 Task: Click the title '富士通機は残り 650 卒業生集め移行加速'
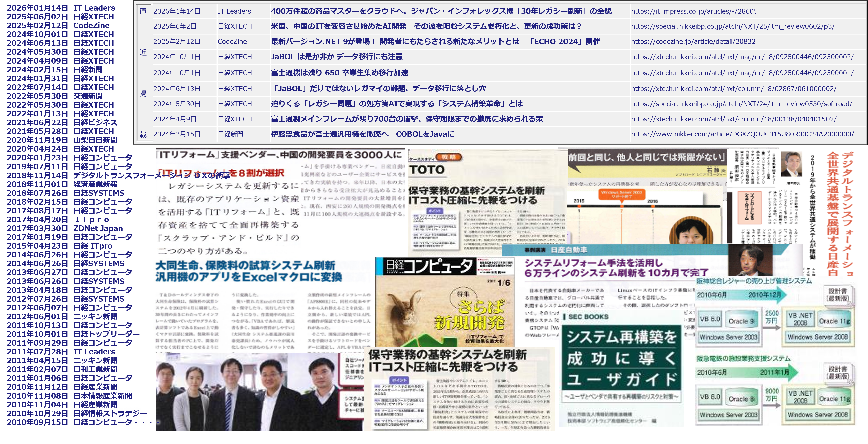click(x=339, y=72)
